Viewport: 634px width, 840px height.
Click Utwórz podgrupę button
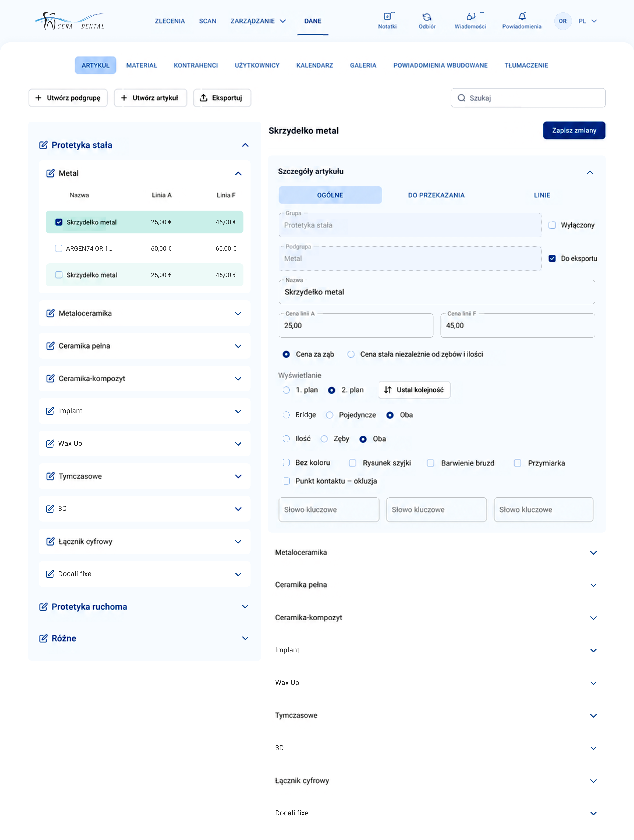point(68,98)
